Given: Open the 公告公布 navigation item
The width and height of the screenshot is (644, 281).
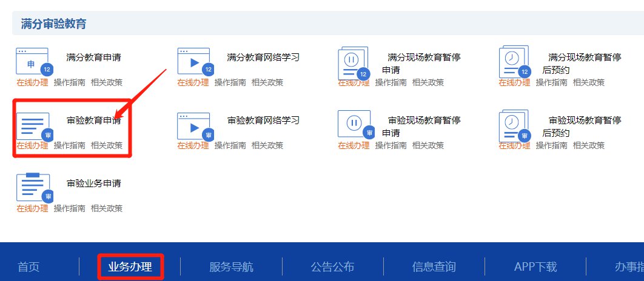Looking at the screenshot, I should pyautogui.click(x=332, y=266).
